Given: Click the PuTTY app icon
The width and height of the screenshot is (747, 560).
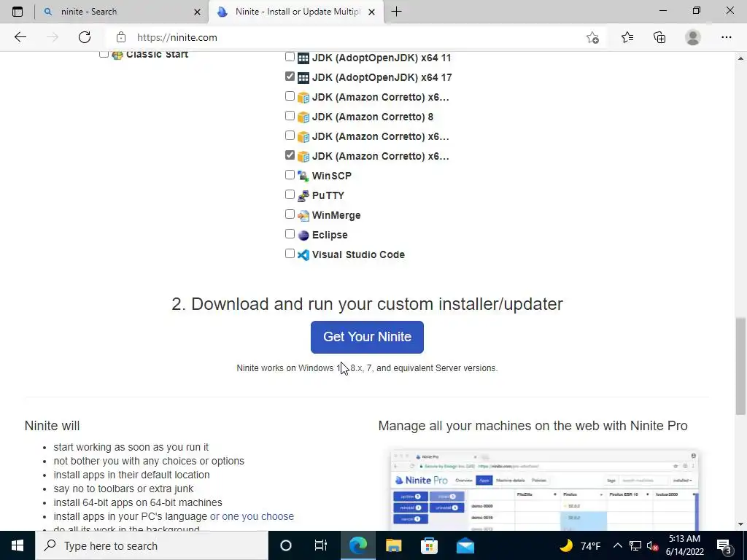Looking at the screenshot, I should 303,195.
